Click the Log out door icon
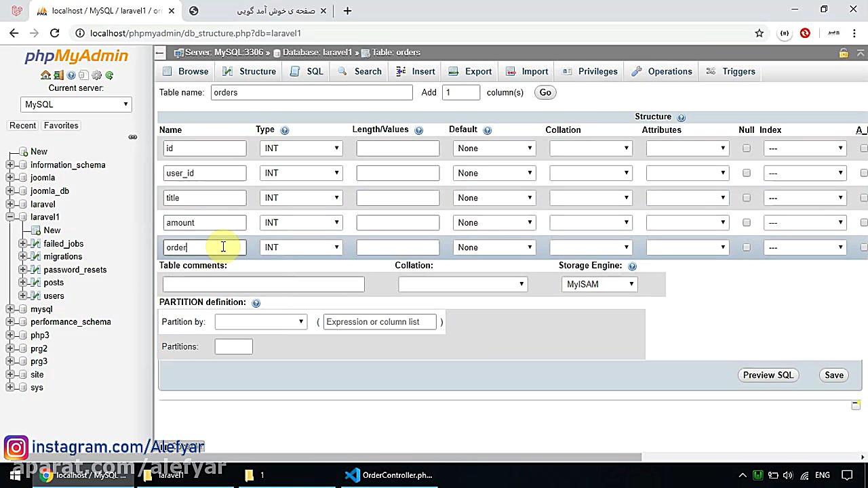This screenshot has width=868, height=488. [x=58, y=75]
